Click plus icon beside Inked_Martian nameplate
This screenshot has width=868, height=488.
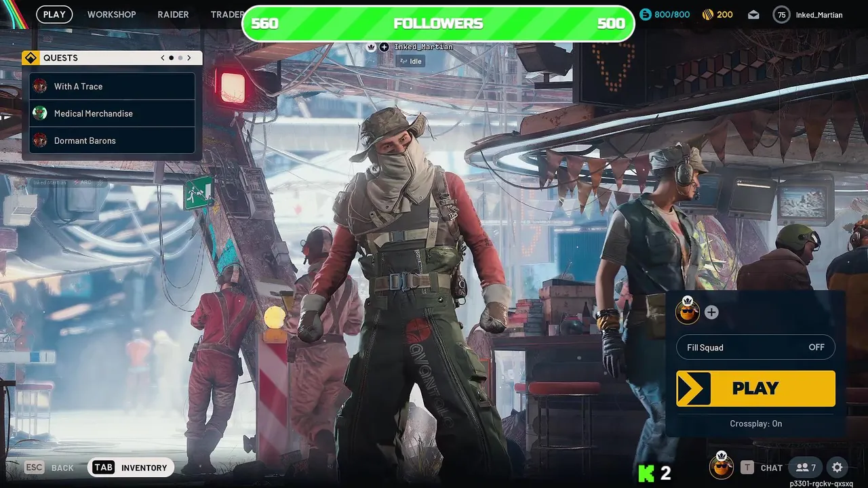click(384, 47)
